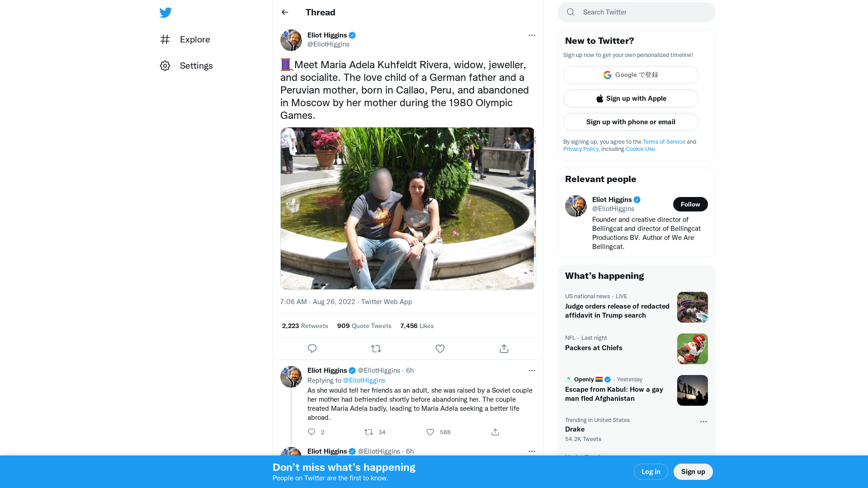Open Explore in the sidebar
The image size is (868, 488).
coord(194,40)
